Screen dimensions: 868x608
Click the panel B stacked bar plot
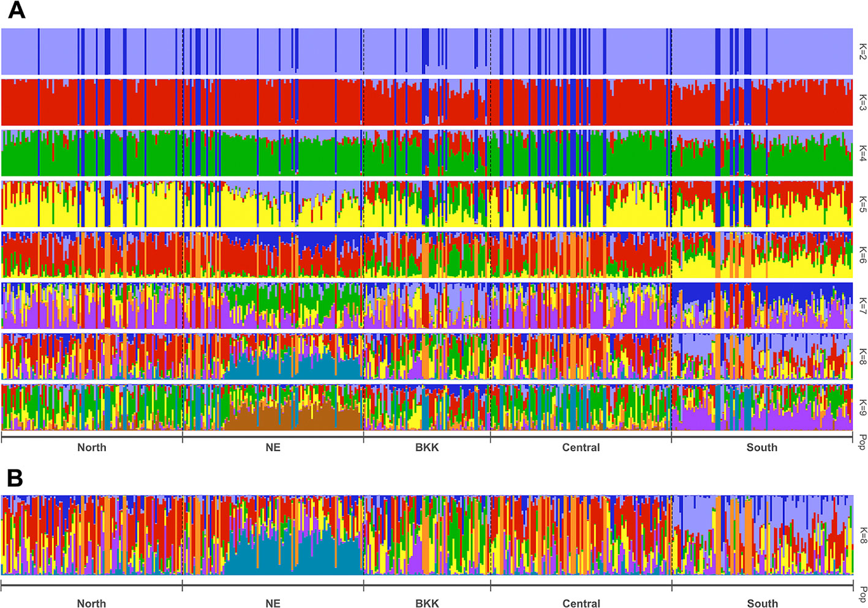[427, 535]
